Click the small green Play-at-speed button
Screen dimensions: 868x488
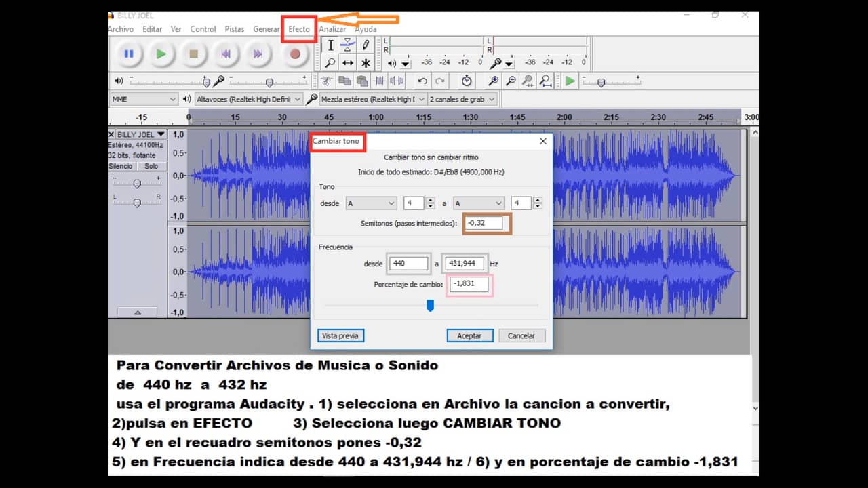[570, 81]
